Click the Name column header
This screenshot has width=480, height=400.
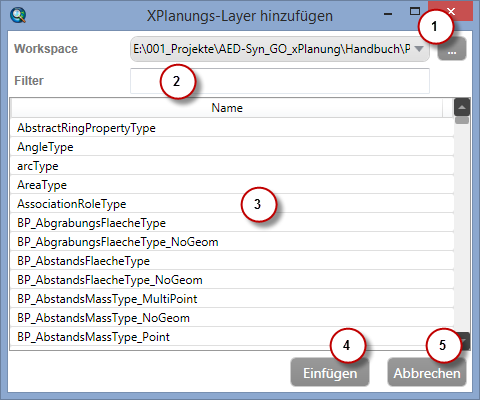coord(227,108)
